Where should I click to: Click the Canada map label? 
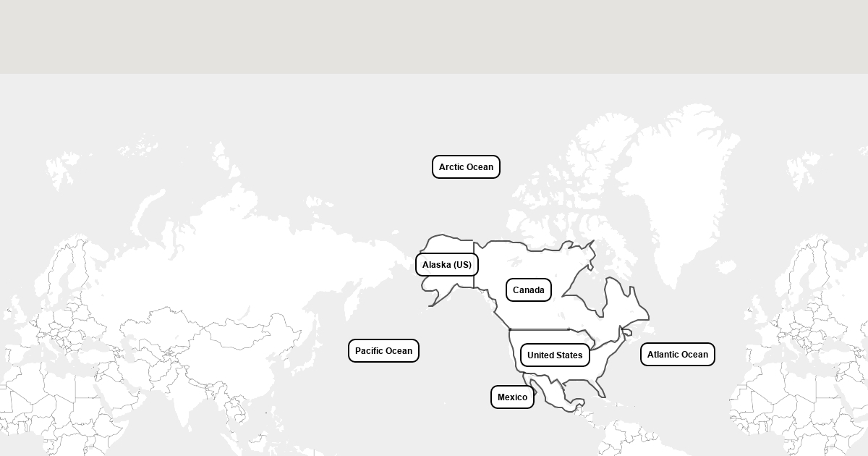click(529, 290)
